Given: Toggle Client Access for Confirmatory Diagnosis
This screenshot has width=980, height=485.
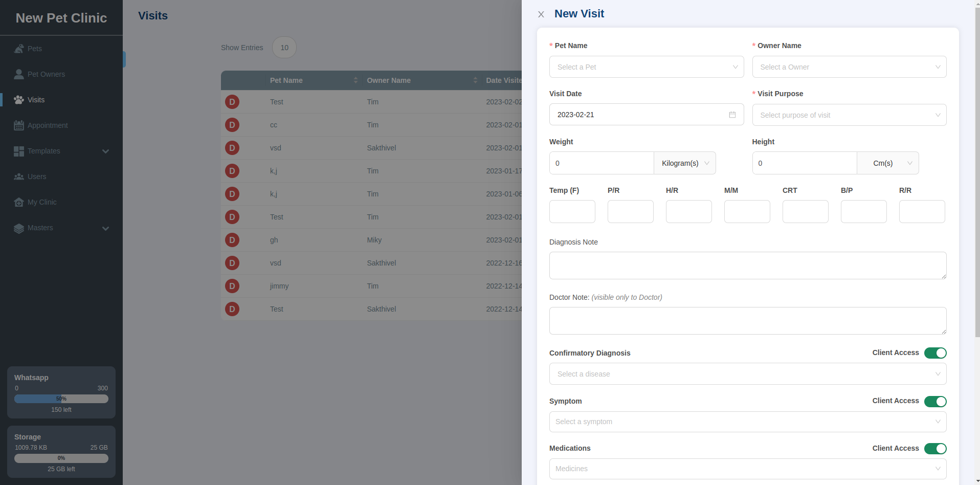Looking at the screenshot, I should pos(935,353).
